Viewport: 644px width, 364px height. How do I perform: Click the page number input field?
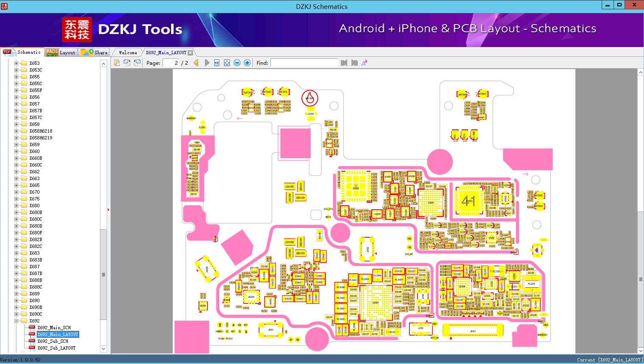click(171, 63)
